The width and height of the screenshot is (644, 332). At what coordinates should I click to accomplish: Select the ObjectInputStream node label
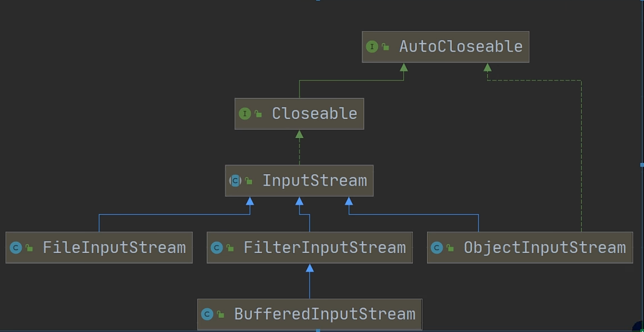(544, 247)
